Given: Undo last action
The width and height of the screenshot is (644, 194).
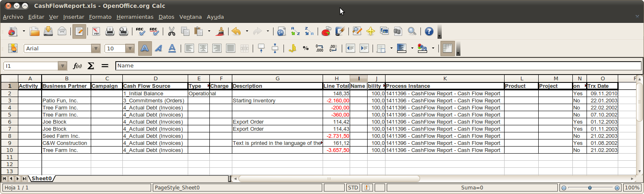Looking at the screenshot, I should tap(236, 31).
